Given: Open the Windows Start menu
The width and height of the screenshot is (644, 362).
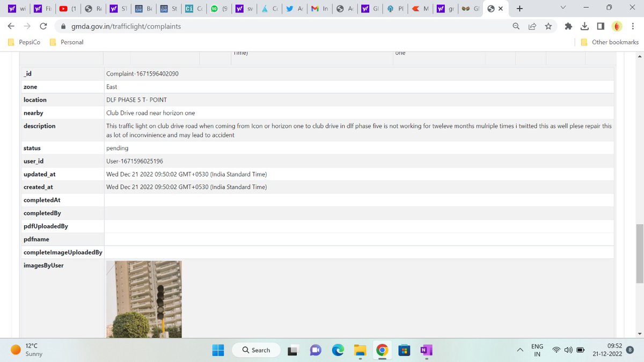Looking at the screenshot, I should click(218, 350).
